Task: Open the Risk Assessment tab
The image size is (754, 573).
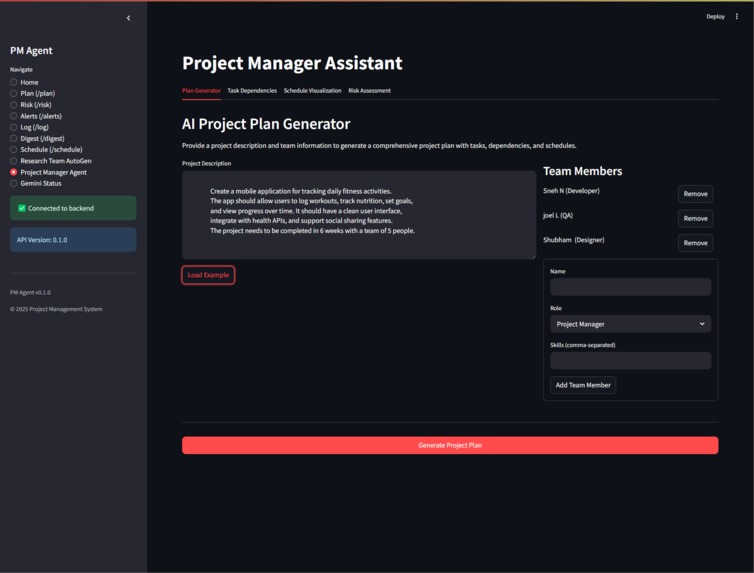Action: [x=369, y=90]
